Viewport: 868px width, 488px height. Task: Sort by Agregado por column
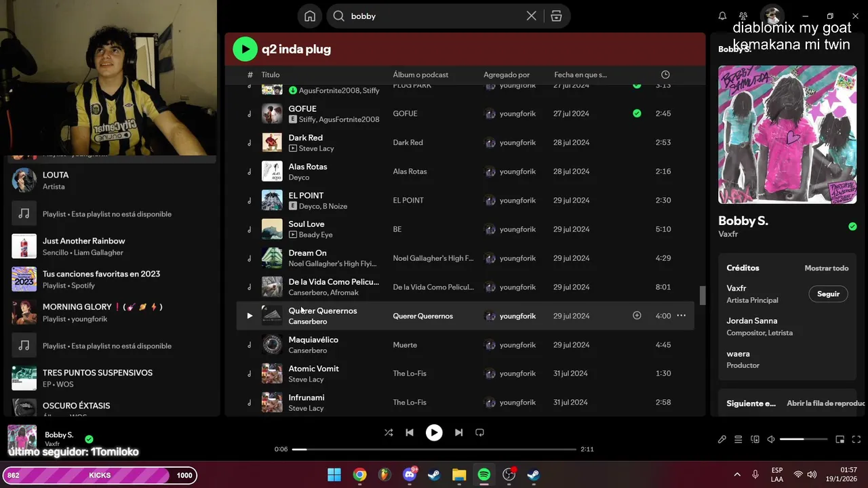[507, 75]
